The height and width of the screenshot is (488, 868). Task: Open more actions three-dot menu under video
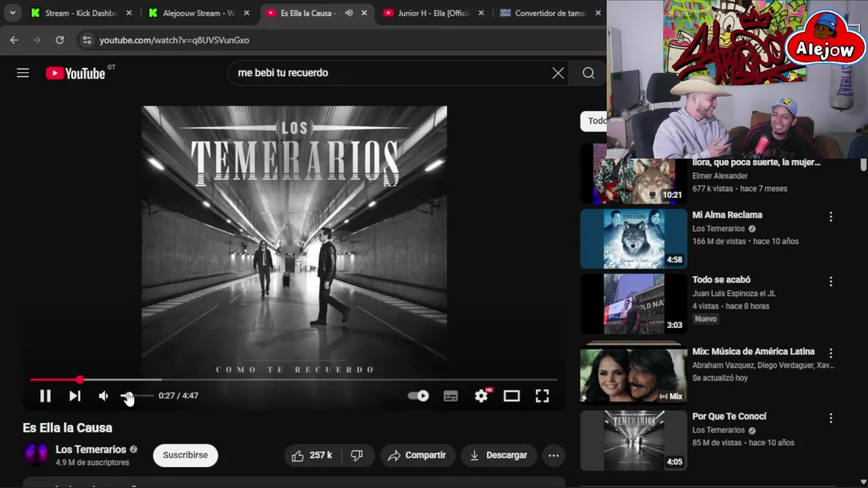coord(553,455)
